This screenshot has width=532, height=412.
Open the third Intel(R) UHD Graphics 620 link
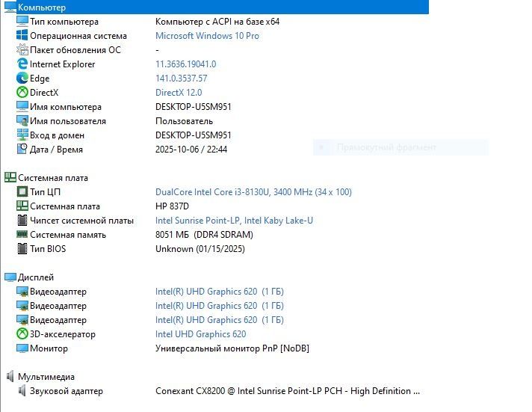point(219,320)
